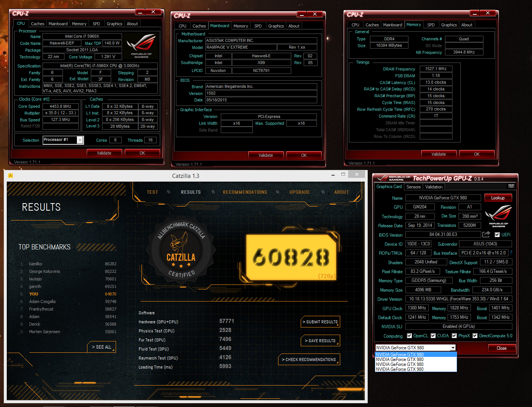
Task: Click the ROG logo in GPU-Z
Action: point(498,216)
